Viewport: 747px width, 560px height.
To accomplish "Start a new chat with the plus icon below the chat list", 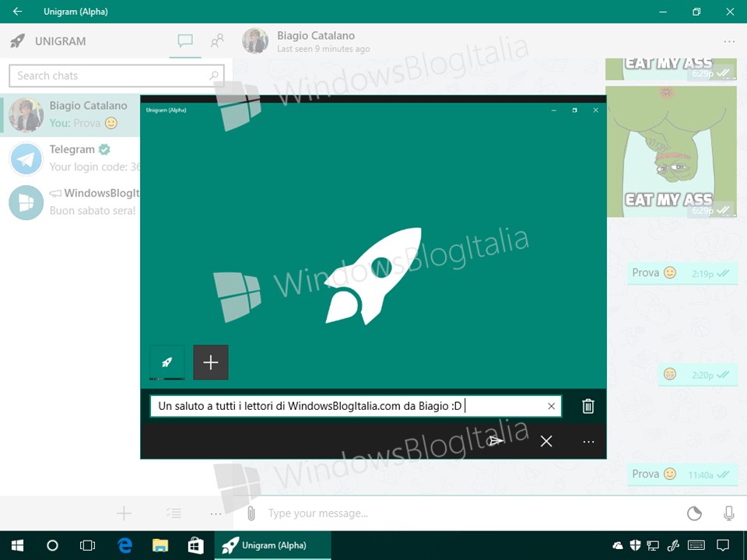I will (124, 513).
